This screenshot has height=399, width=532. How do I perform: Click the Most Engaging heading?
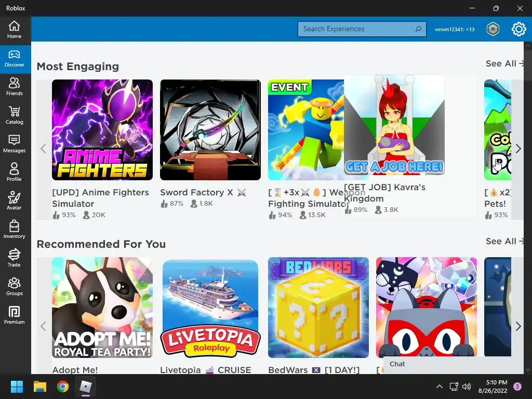78,66
